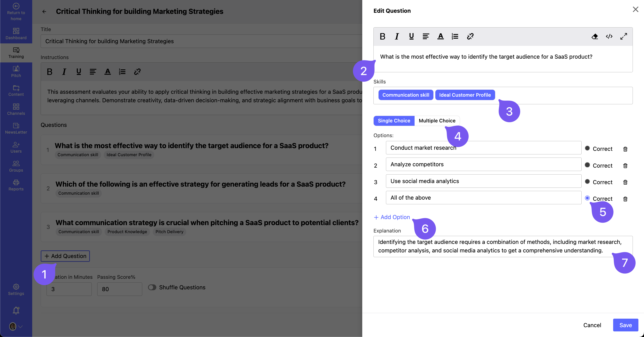Select the Single Choice tab

point(394,121)
